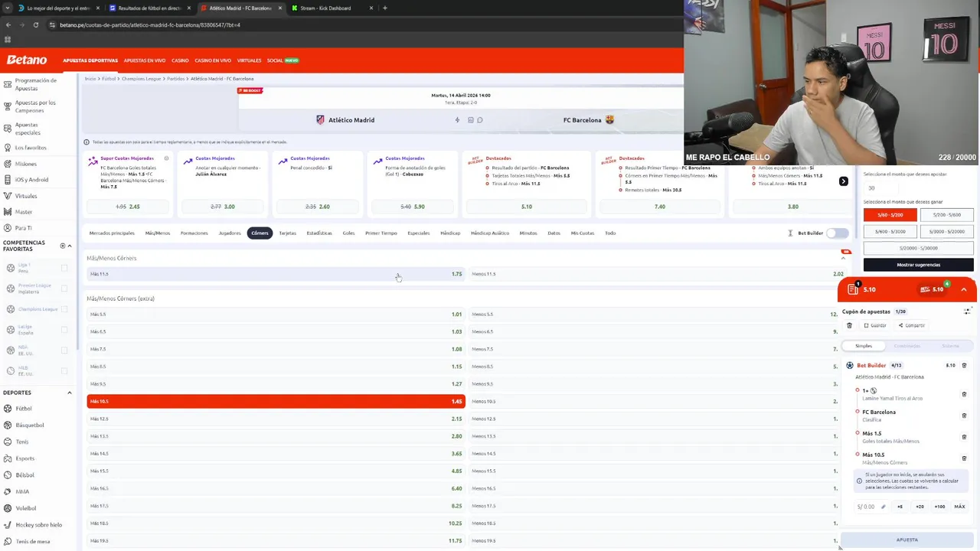Open Los favoritos sidebar icon
Screen dimensions: 980x551
pyautogui.click(x=8, y=148)
